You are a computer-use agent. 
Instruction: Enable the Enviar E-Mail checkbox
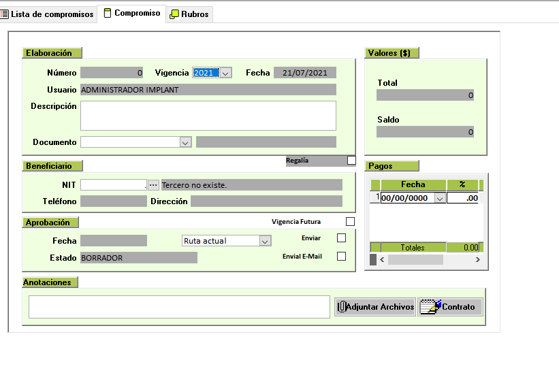click(342, 257)
